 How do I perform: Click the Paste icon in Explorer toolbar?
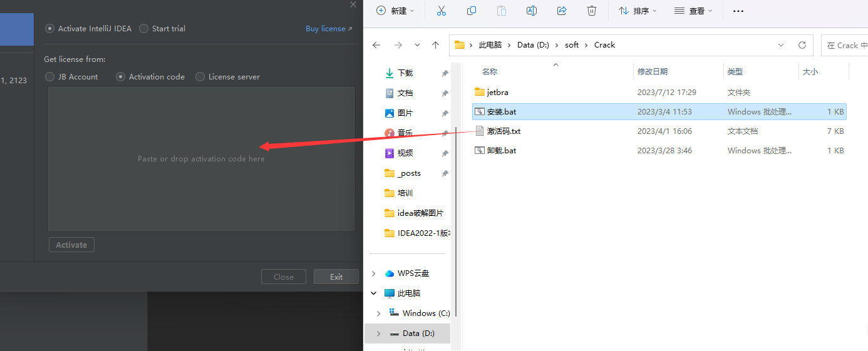click(502, 11)
